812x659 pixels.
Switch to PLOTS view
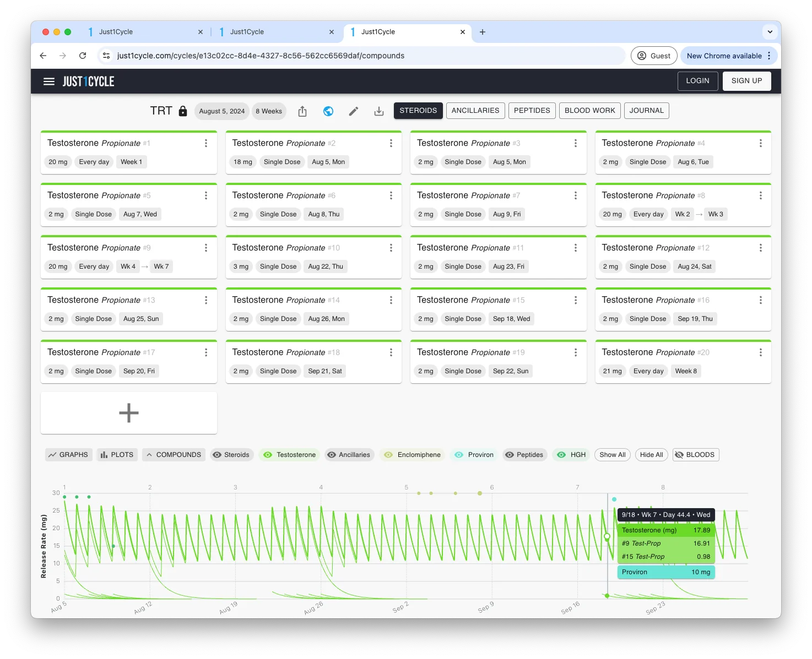coord(117,455)
